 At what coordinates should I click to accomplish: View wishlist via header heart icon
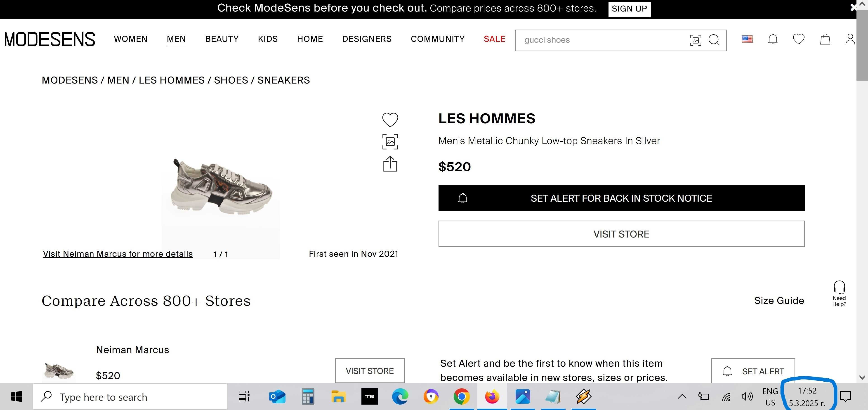799,39
